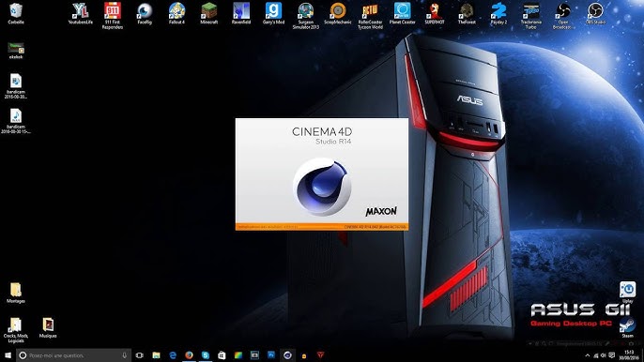Select the Uplay desktop shortcut
The image size is (644, 362).
(627, 293)
